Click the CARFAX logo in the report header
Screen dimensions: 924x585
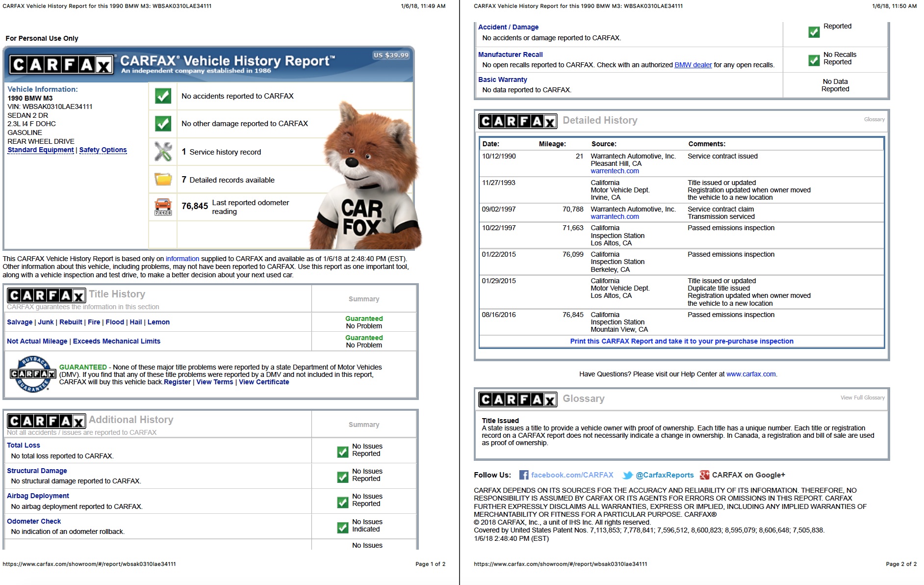[61, 64]
